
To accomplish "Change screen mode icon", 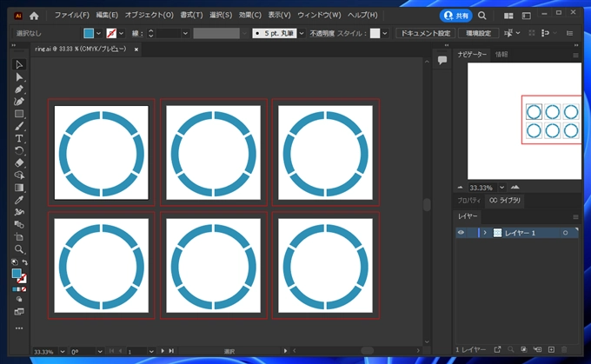I will [x=19, y=312].
